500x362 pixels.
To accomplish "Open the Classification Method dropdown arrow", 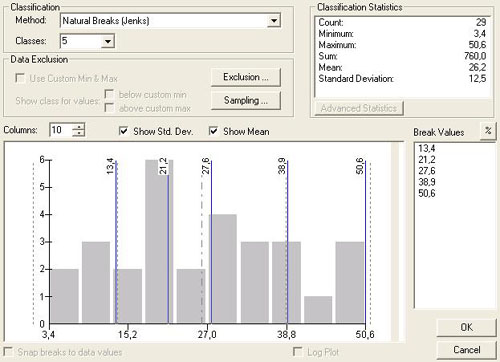I will pos(274,21).
